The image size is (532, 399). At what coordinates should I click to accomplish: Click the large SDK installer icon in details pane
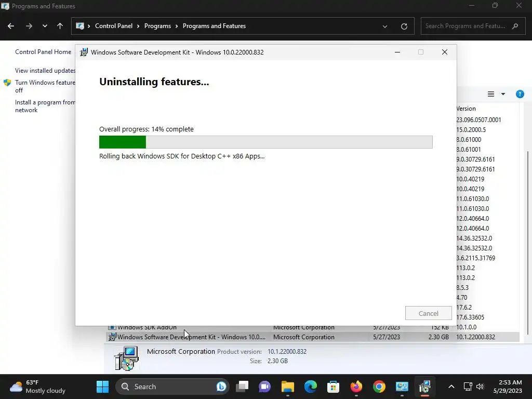click(126, 358)
